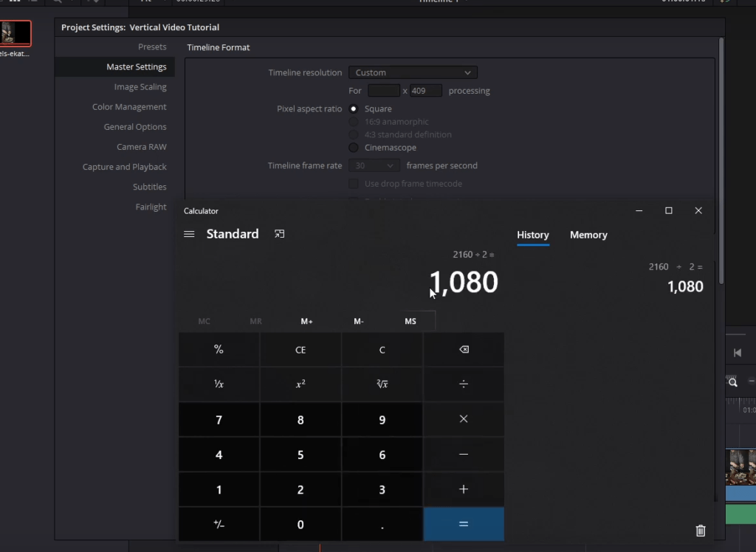This screenshot has height=552, width=756.
Task: Select 4:3 standard definition radio button
Action: pyautogui.click(x=354, y=134)
